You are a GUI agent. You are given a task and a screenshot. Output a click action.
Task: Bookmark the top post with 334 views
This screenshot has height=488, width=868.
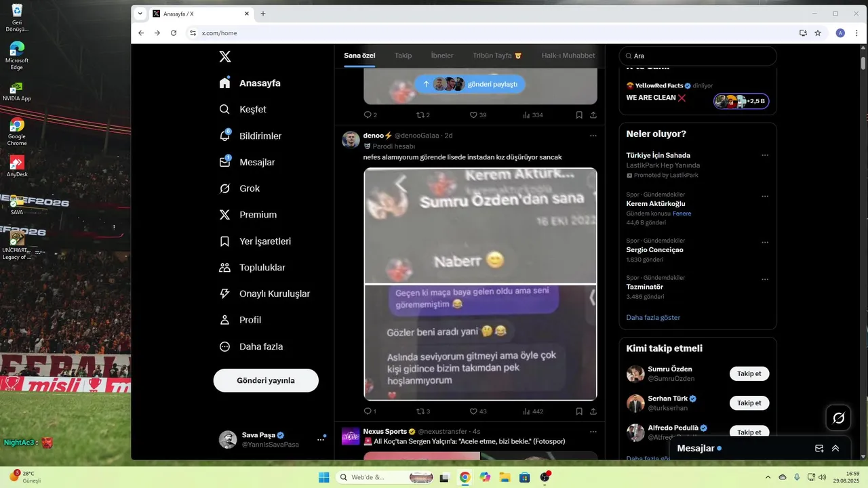point(579,115)
